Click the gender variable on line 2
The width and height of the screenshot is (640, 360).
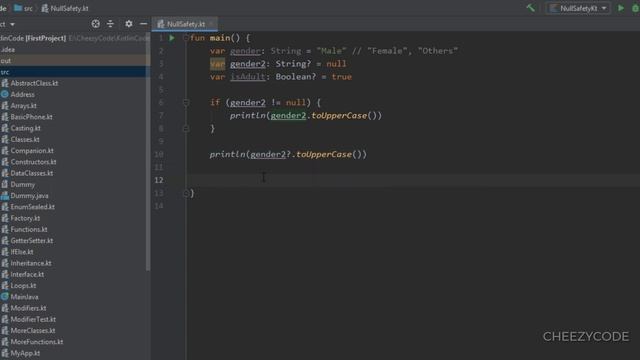point(245,51)
